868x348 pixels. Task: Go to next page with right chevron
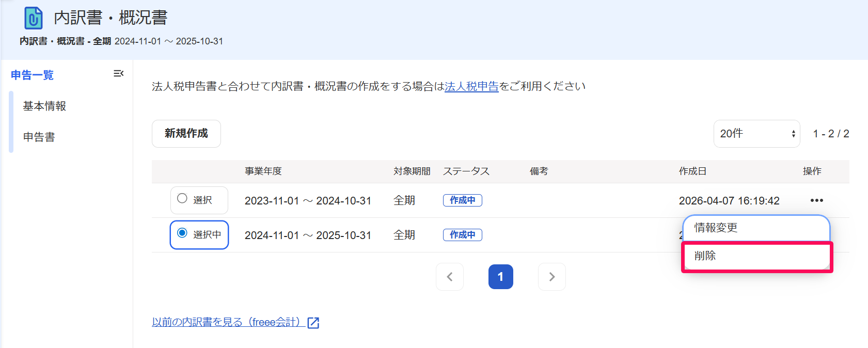click(x=552, y=277)
